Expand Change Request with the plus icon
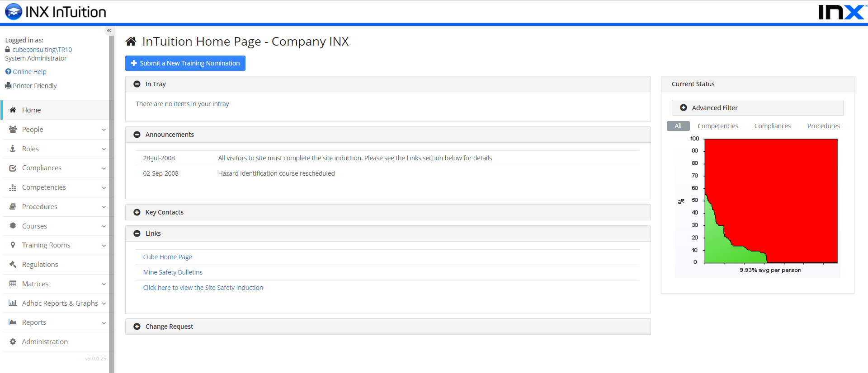The image size is (868, 373). 137,326
